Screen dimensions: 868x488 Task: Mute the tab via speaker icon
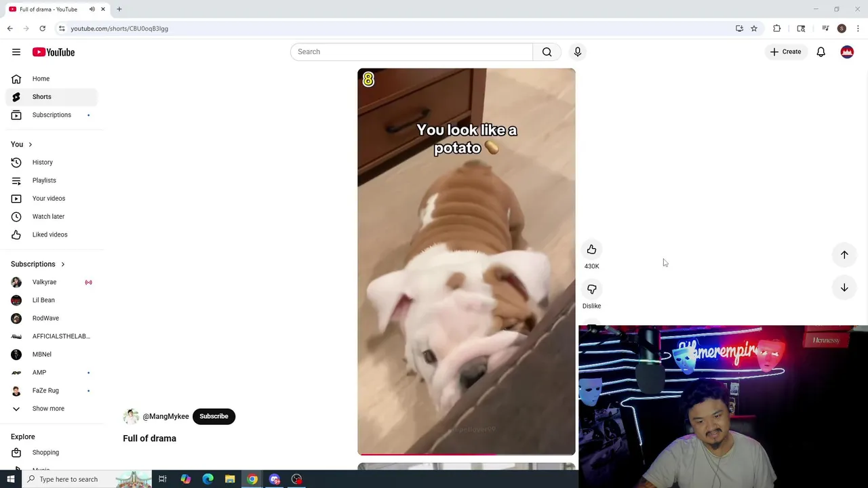(92, 9)
